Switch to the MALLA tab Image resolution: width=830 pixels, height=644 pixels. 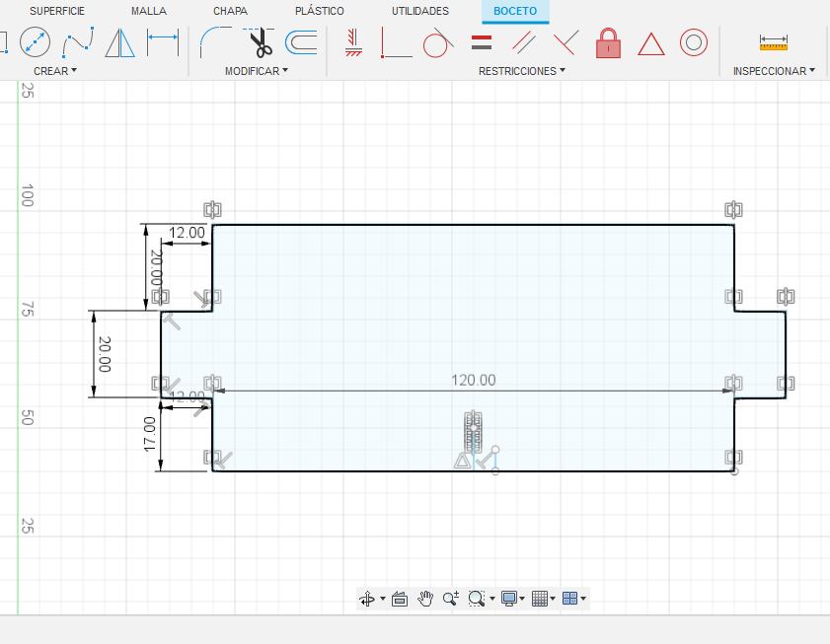pyautogui.click(x=149, y=11)
